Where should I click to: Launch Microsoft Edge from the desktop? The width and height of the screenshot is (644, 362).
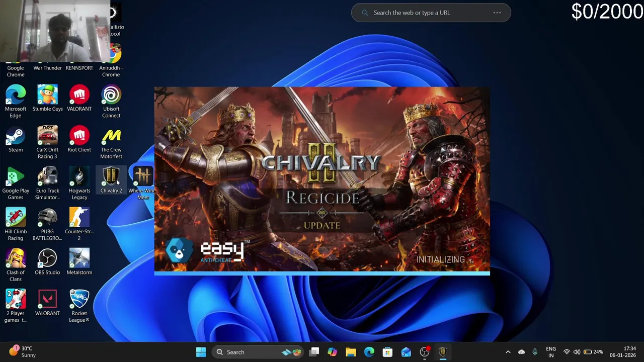(16, 102)
